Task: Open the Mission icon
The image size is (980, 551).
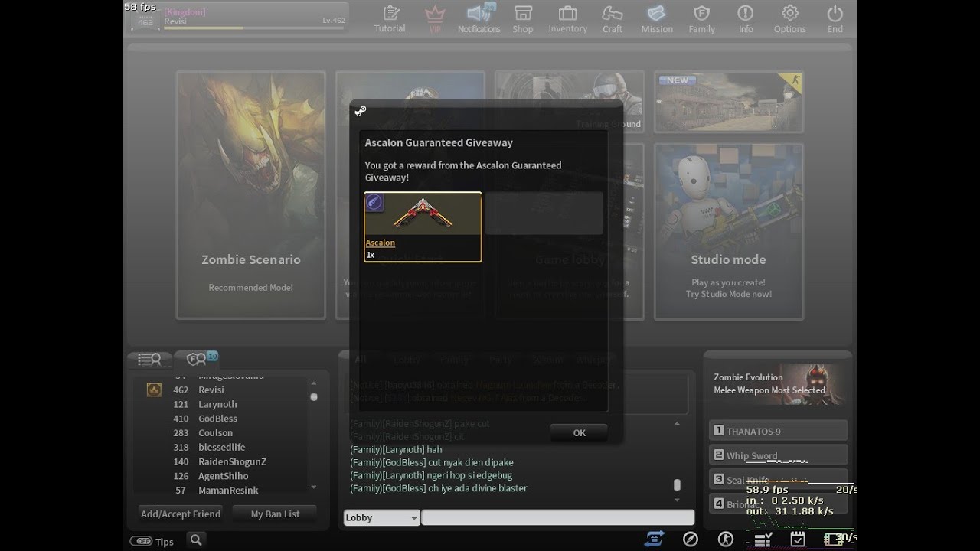Action: click(657, 13)
